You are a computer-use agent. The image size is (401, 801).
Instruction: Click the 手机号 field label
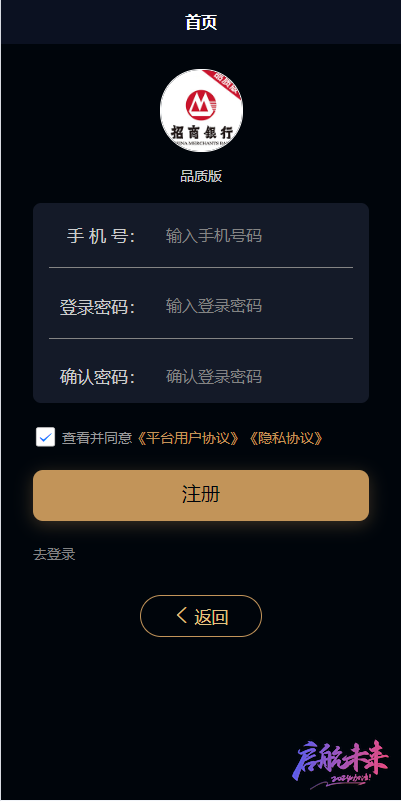coord(101,236)
